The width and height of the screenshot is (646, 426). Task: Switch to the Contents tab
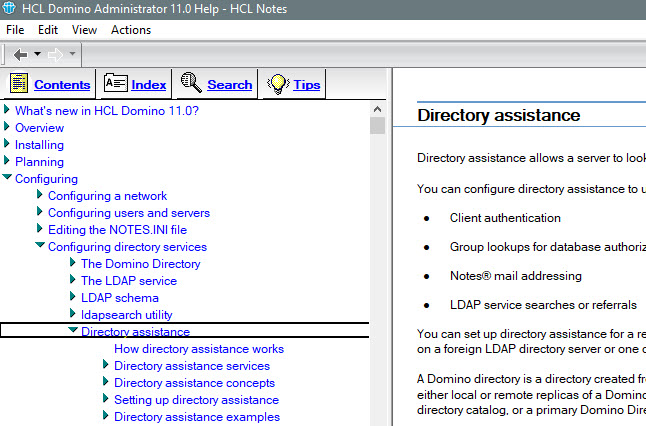(62, 84)
